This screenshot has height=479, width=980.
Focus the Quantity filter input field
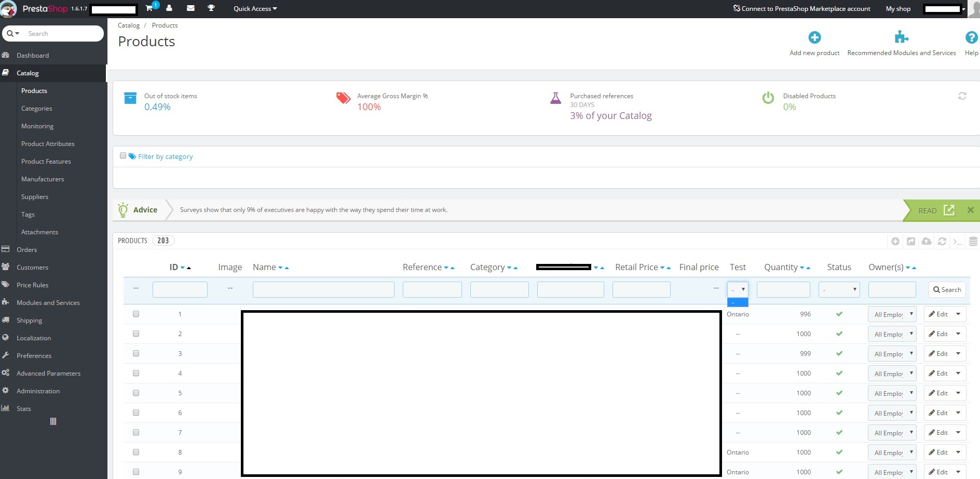[x=783, y=289]
